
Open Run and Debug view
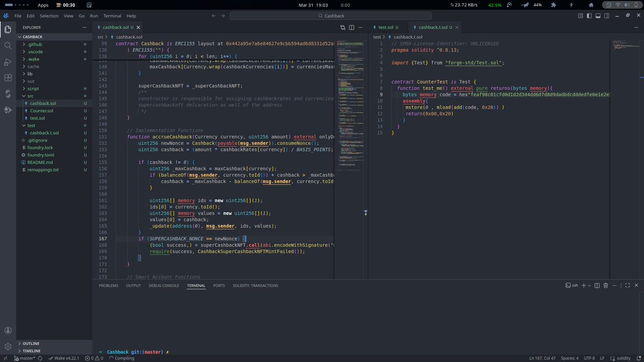tap(8, 62)
